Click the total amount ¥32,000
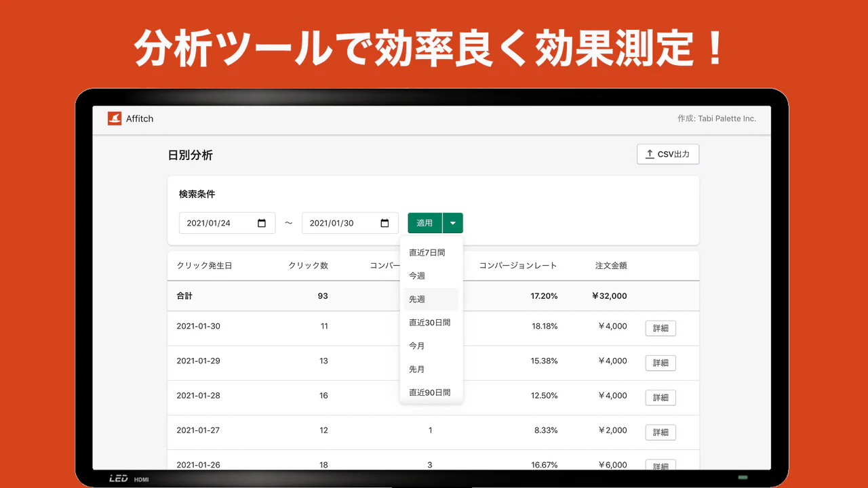This screenshot has height=488, width=868. [x=609, y=296]
